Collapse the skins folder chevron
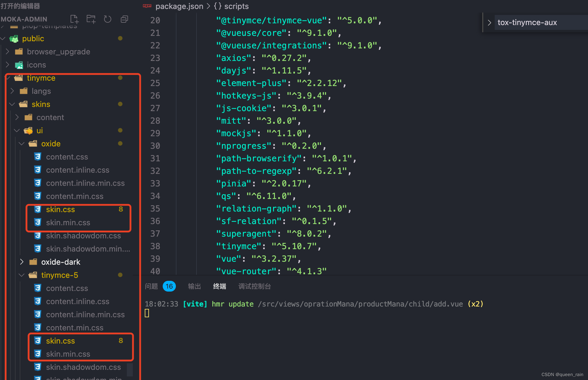Image resolution: width=588 pixels, height=380 pixels. tap(12, 104)
